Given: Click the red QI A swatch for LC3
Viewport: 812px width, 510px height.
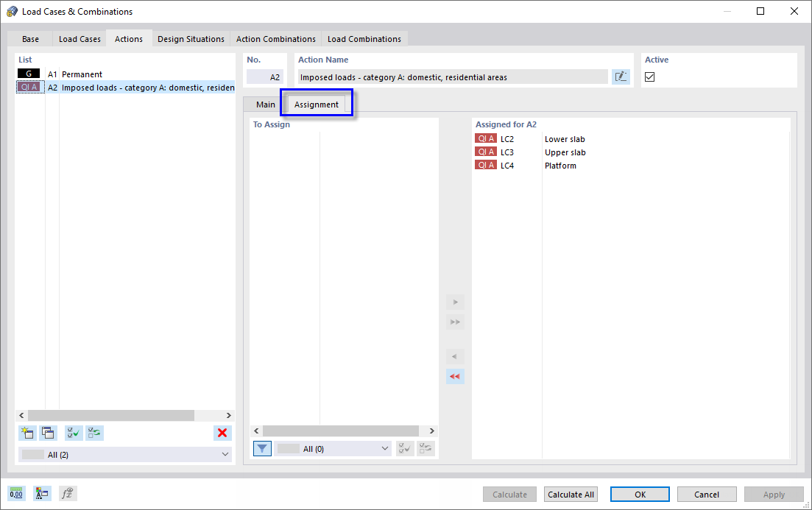Looking at the screenshot, I should 486,152.
